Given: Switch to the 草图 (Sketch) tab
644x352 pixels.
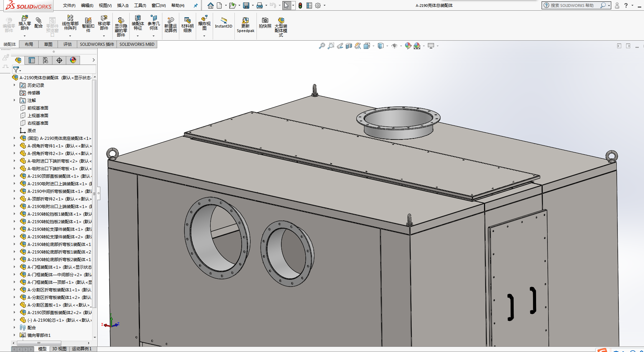Looking at the screenshot, I should [48, 44].
